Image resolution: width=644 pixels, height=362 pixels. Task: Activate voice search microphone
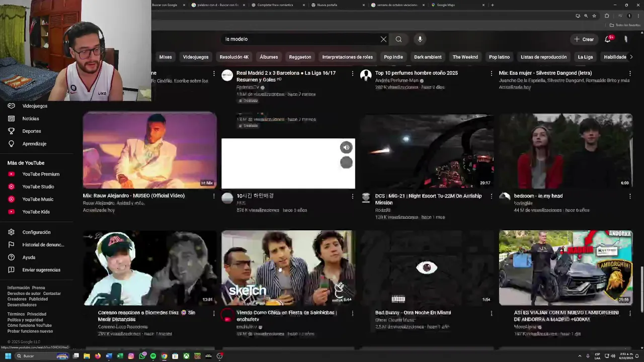pyautogui.click(x=420, y=39)
